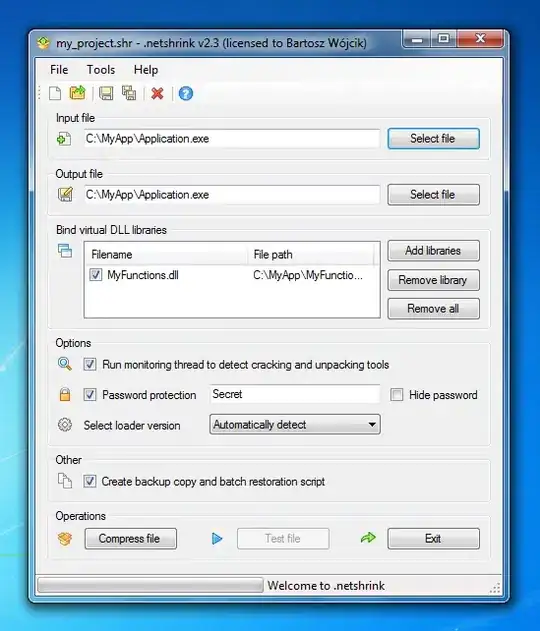Click the Open project folder icon
The width and height of the screenshot is (540, 631).
pos(78,93)
